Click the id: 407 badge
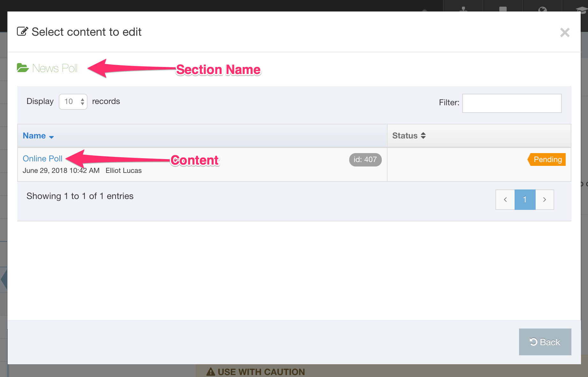Viewport: 588px width, 377px height. tap(365, 159)
